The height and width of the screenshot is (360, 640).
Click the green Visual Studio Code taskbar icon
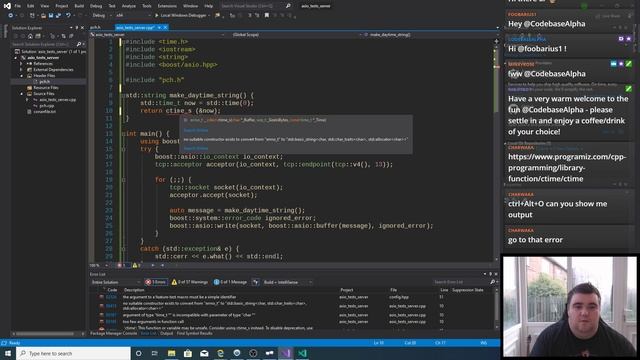tap(302, 353)
